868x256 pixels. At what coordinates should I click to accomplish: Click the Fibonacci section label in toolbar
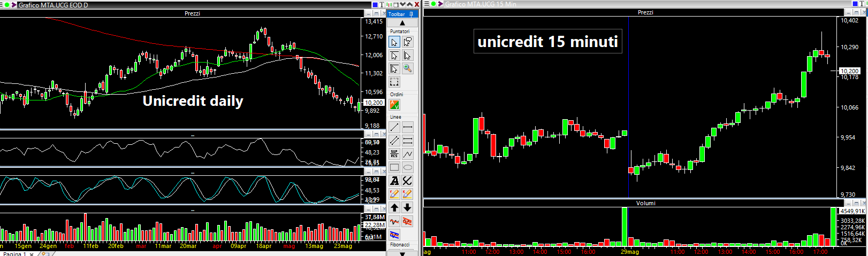(400, 245)
